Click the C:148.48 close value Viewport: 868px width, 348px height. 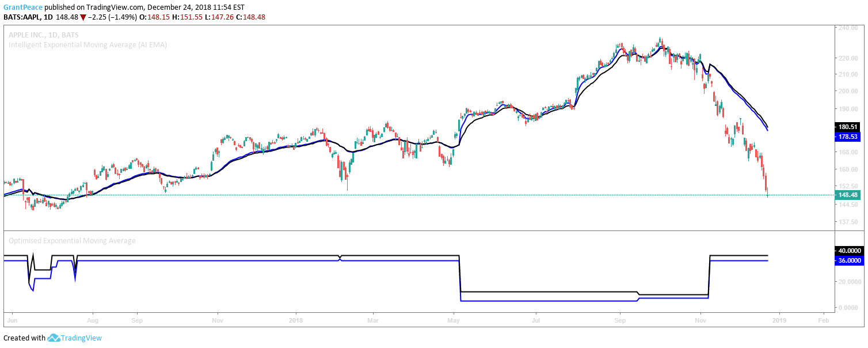pos(250,17)
